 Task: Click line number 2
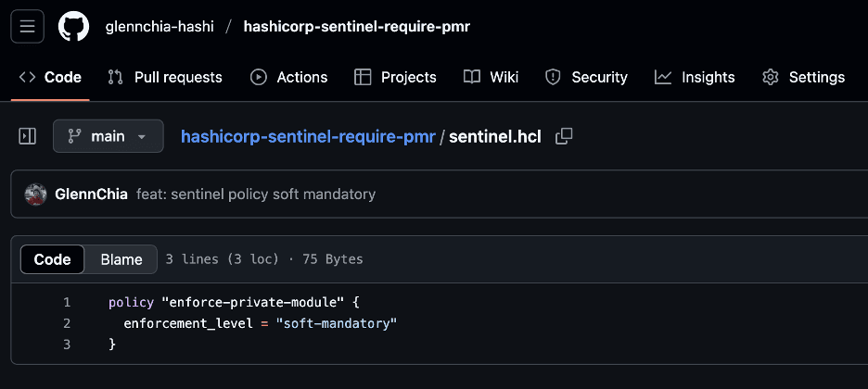click(67, 324)
